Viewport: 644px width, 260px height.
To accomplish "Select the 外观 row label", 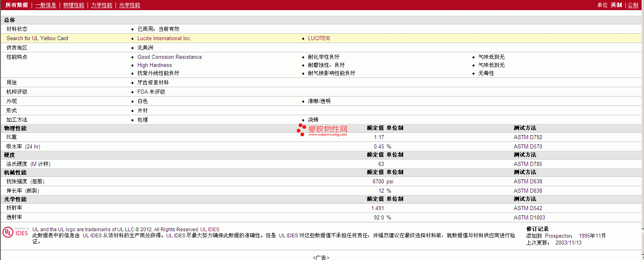I will 12,101.
